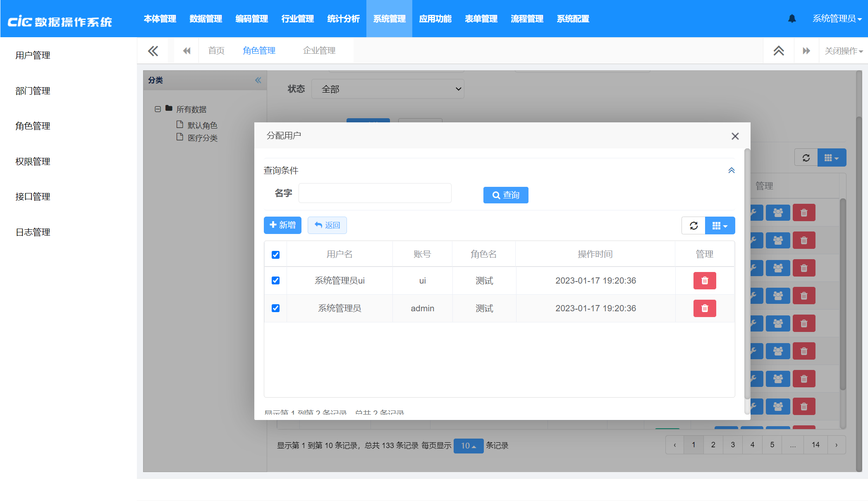Viewport: 868px width, 501px height.
Task: Delete the admin user row
Action: tap(704, 308)
